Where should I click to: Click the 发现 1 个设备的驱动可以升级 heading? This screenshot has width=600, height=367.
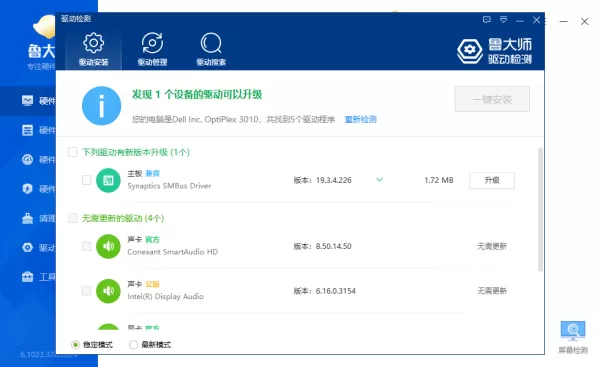coord(197,95)
